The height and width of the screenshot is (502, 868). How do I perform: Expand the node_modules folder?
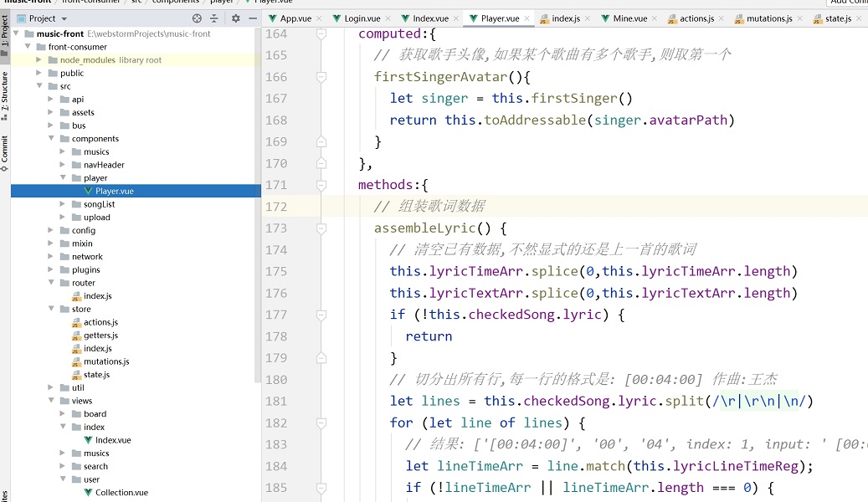[39, 59]
